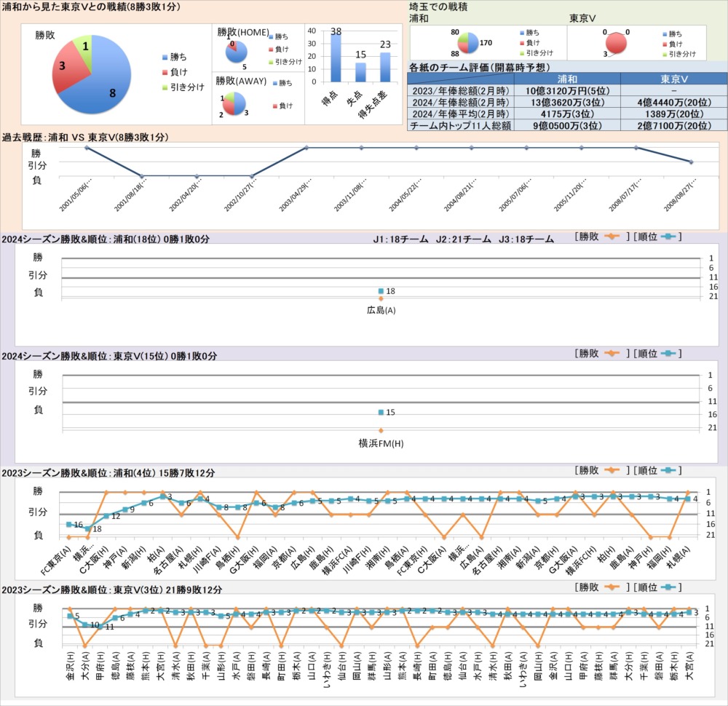728x706 pixels.
Task: Click the red 東京V pie chart under 埼玉での戦績
Action: 616,44
